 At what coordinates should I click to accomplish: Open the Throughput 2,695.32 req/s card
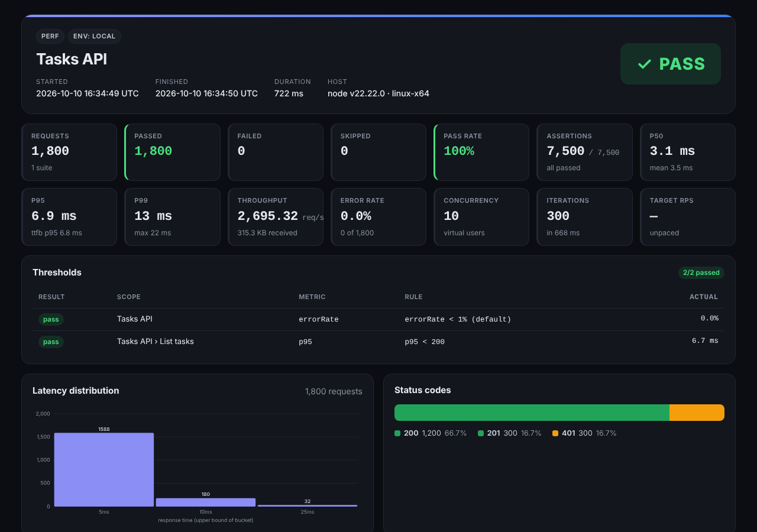click(x=276, y=217)
